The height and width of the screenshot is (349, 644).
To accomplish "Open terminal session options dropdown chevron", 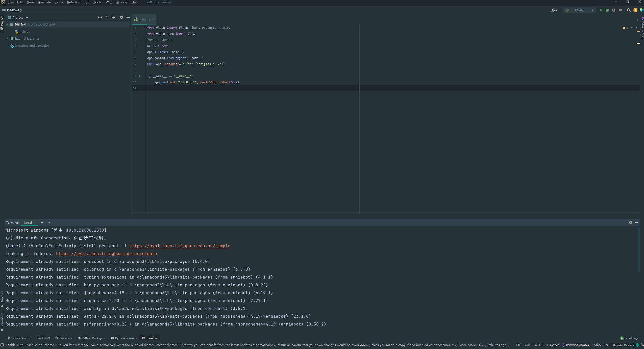I will tap(49, 222).
